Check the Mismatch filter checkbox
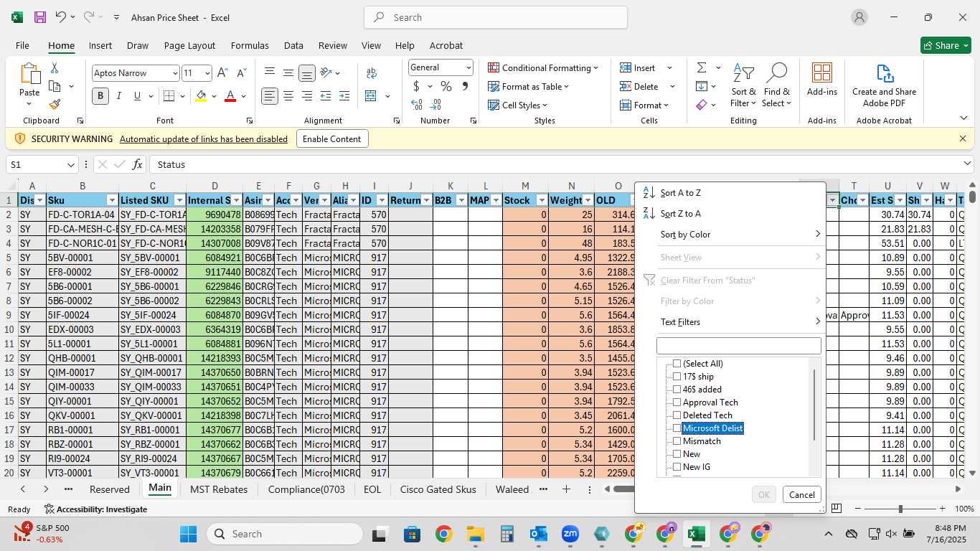Screen dimensions: 980x551 pyautogui.click(x=677, y=441)
